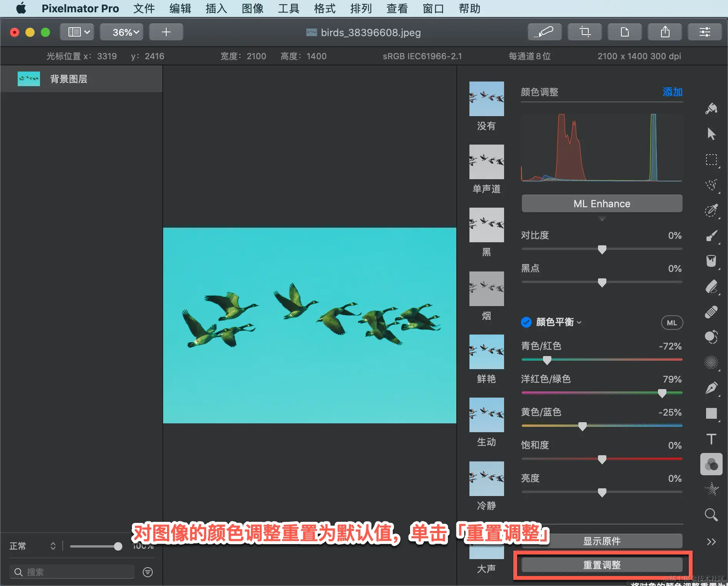Select the Repair bandage tool
Image resolution: width=728 pixels, height=586 pixels.
point(711,312)
